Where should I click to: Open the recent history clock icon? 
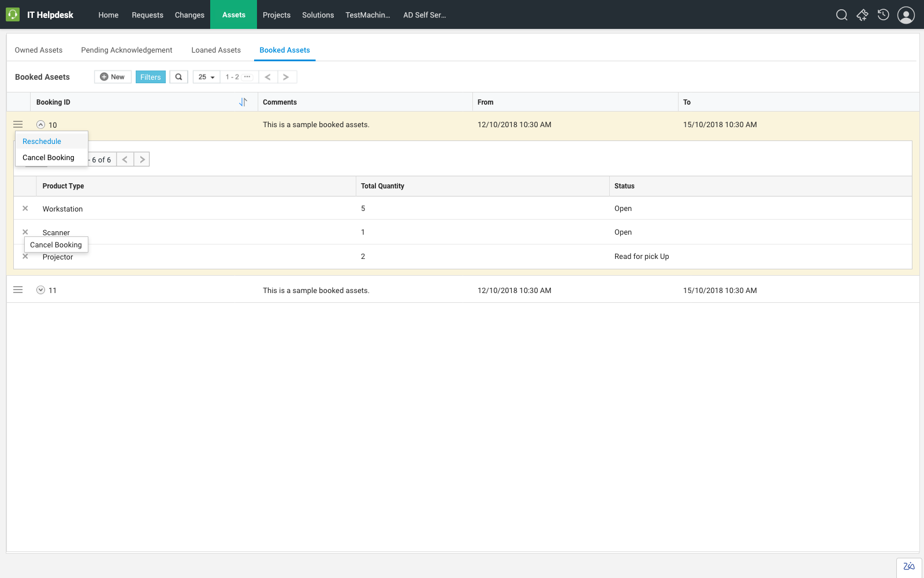tap(883, 15)
